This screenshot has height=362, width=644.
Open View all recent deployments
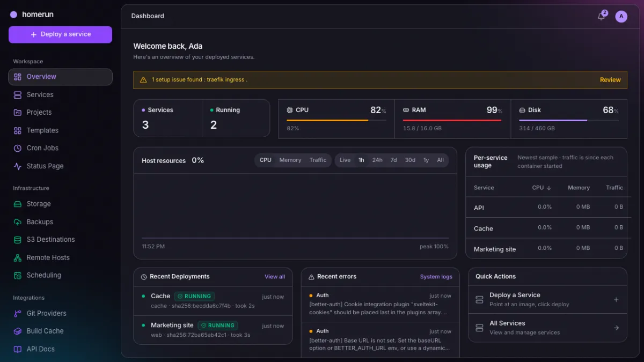275,277
